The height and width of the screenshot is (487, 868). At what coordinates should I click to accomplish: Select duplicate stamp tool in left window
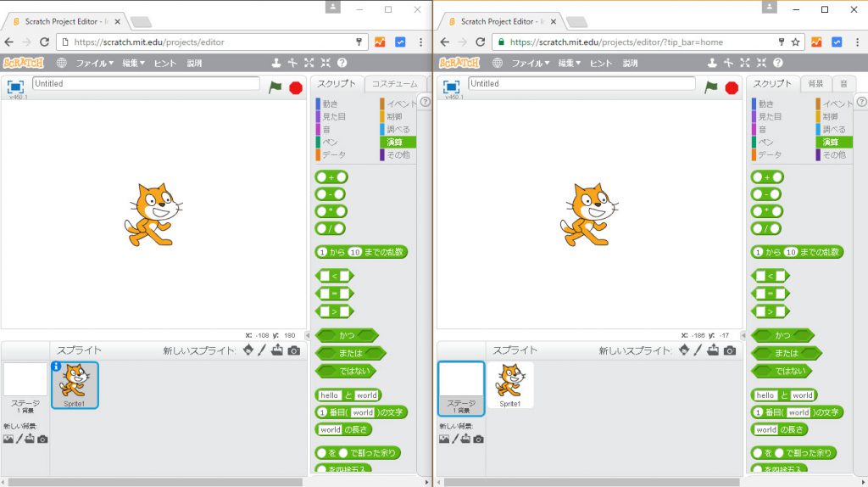coord(276,63)
